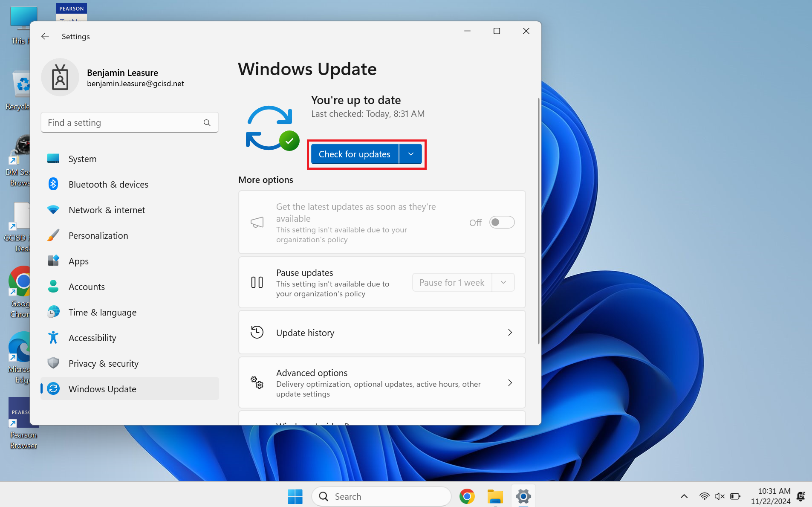Click the back arrow in Settings
The width and height of the screenshot is (812, 507).
[x=45, y=36]
